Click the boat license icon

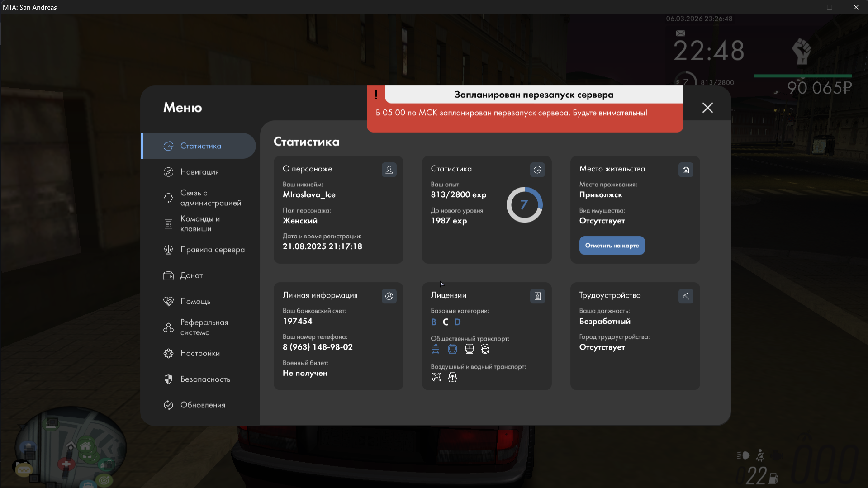452,377
